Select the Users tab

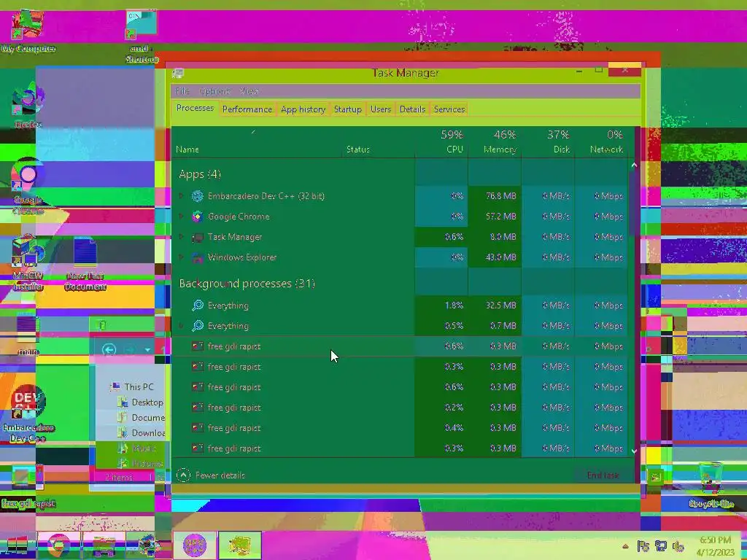pyautogui.click(x=381, y=109)
